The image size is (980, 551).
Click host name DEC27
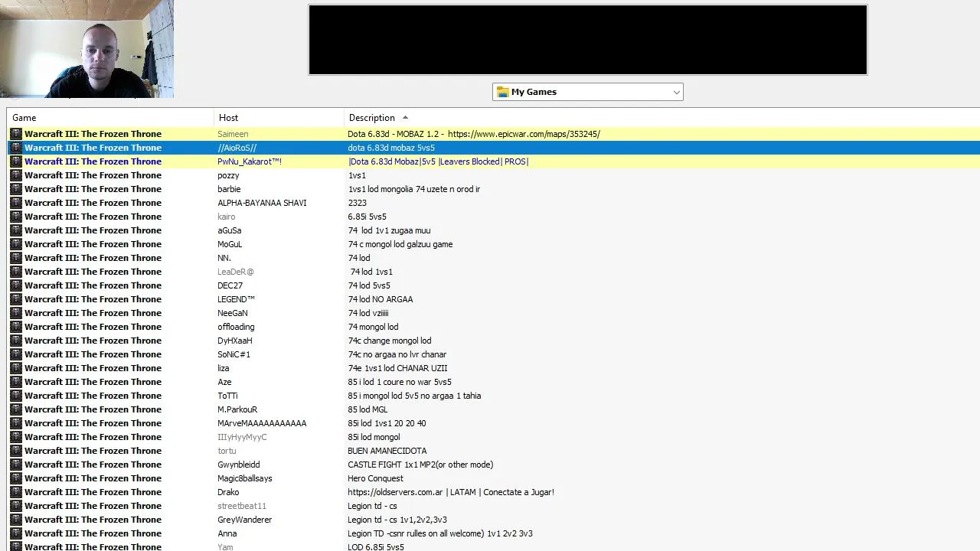pos(230,285)
